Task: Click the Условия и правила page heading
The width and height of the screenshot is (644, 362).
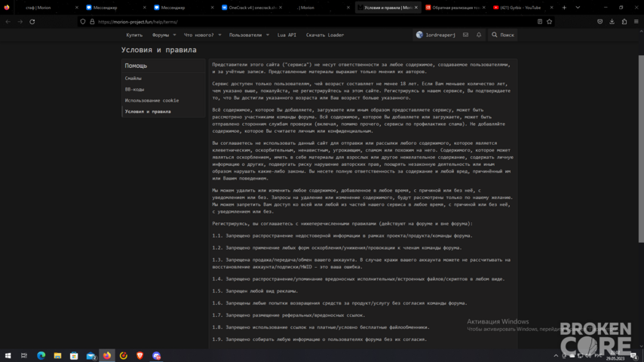Action: (x=159, y=50)
